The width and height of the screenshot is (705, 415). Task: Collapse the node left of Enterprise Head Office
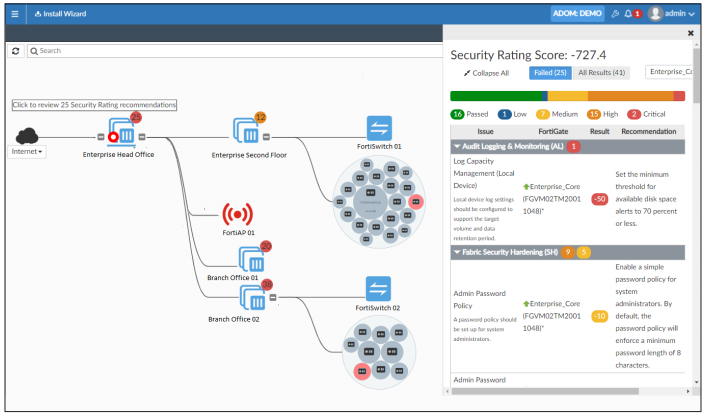[x=101, y=137]
